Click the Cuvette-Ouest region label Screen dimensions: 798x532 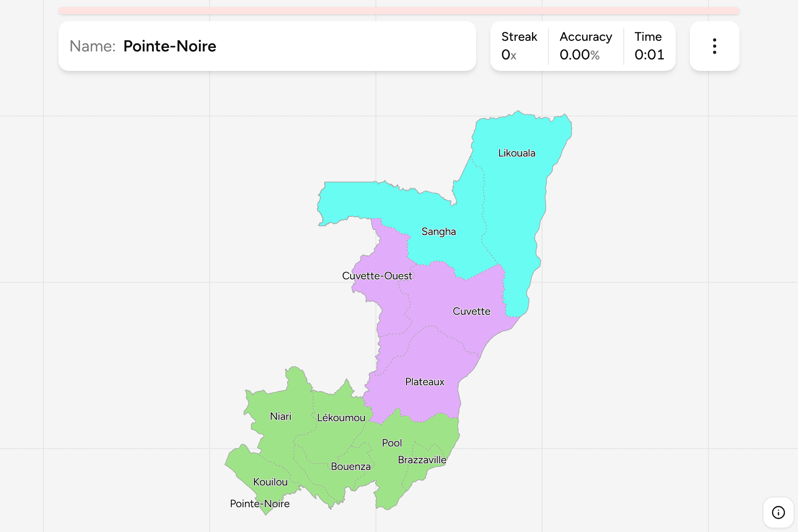[x=377, y=276]
